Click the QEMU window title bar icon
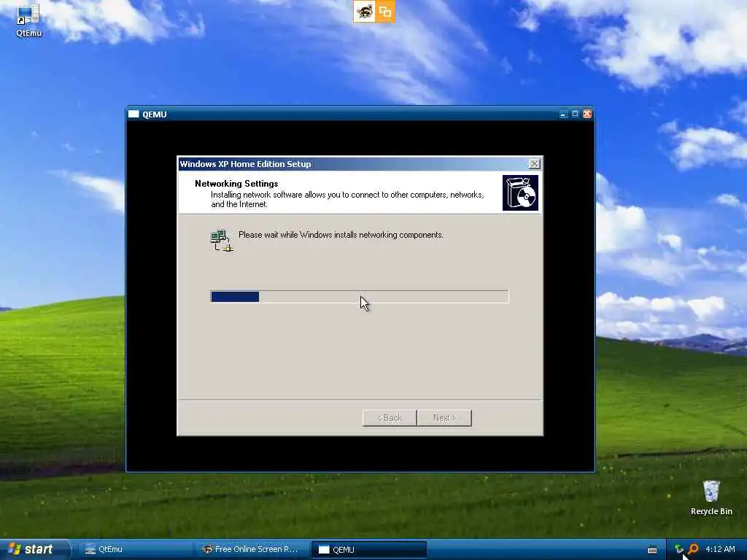Viewport: 747px width, 560px height. click(133, 114)
